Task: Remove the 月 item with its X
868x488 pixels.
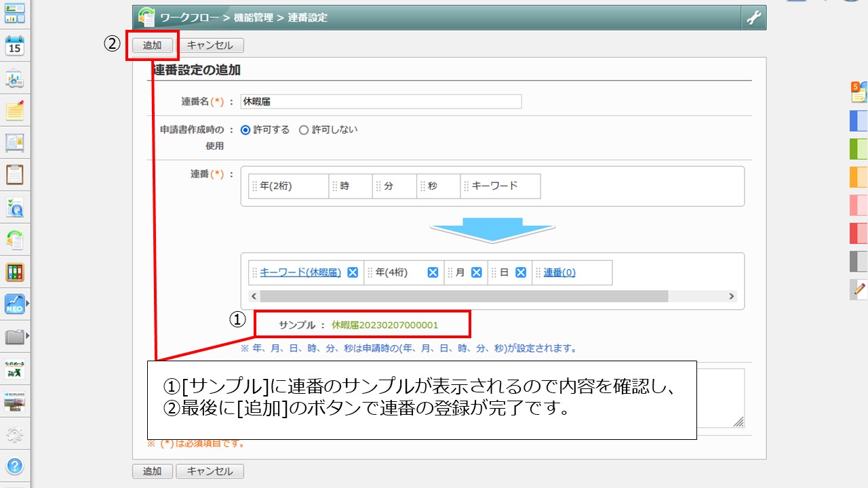Action: click(x=477, y=272)
